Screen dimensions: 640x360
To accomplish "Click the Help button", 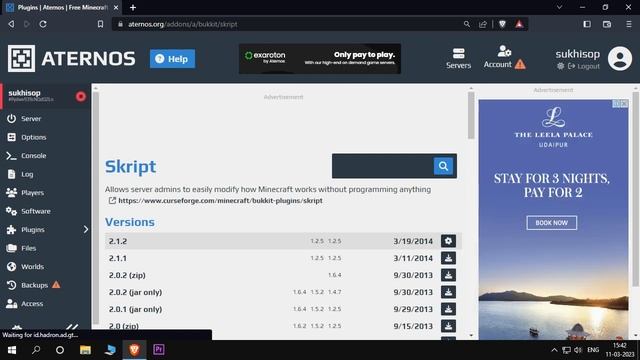I will [x=172, y=59].
